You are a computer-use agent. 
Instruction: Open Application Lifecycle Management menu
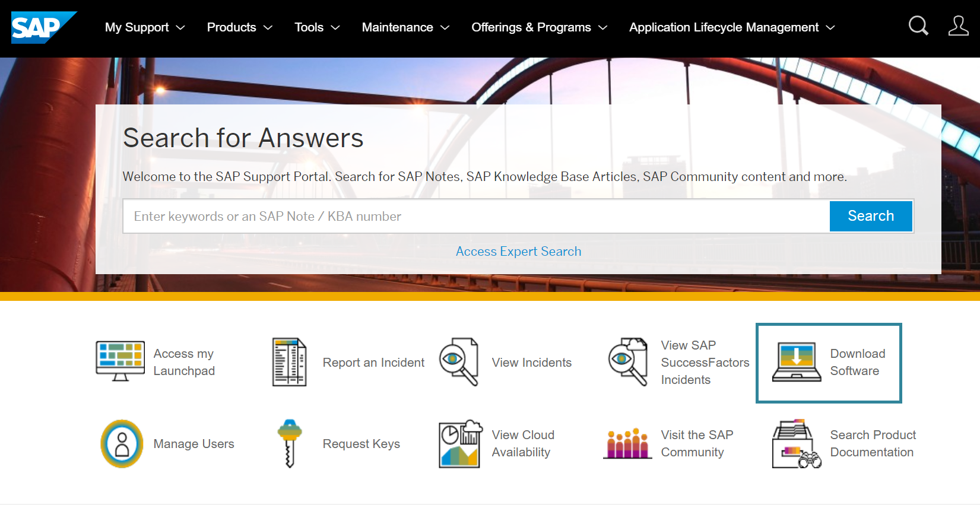[x=732, y=27]
